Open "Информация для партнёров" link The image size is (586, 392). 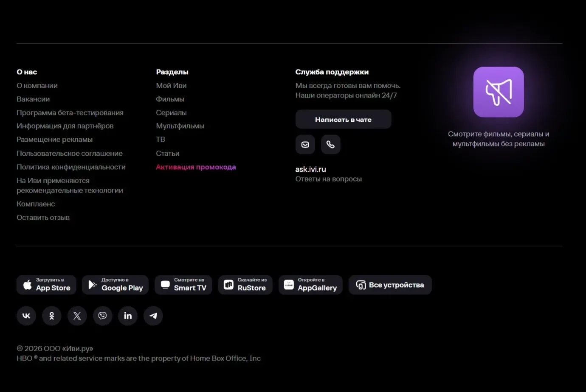65,126
